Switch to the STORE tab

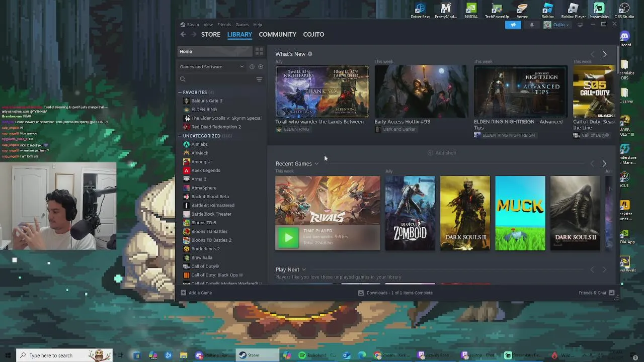coord(211,34)
